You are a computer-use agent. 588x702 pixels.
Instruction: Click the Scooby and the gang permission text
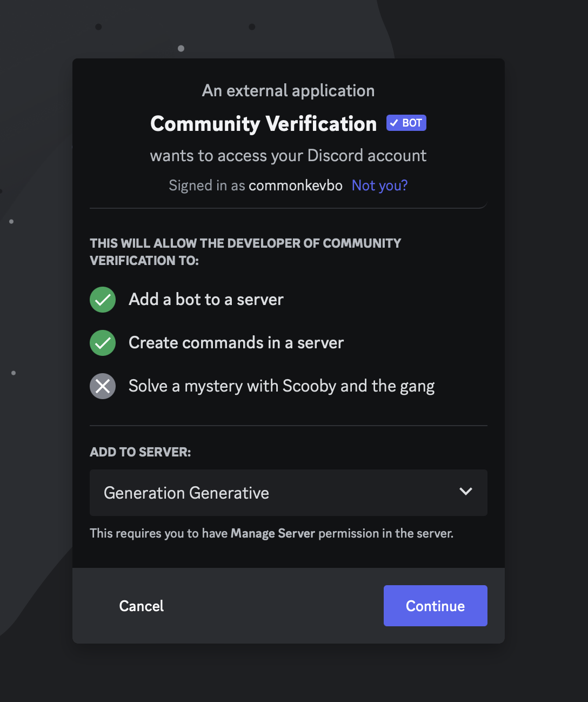[x=282, y=386]
